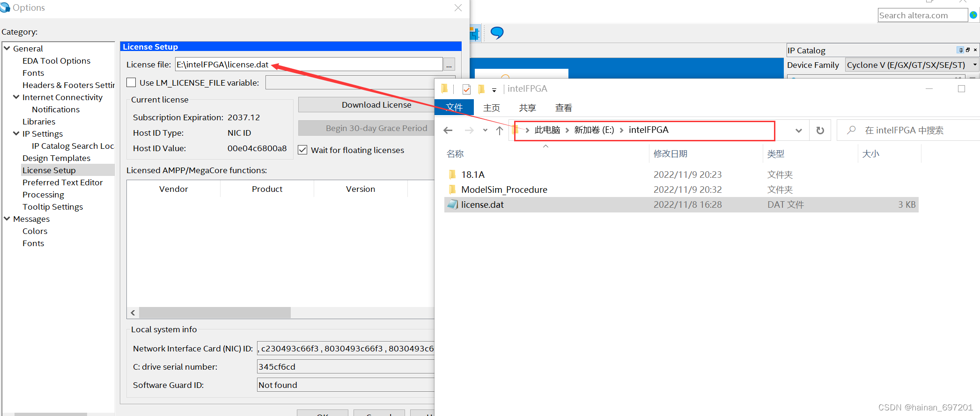Select Headers & Footers Settings

68,85
